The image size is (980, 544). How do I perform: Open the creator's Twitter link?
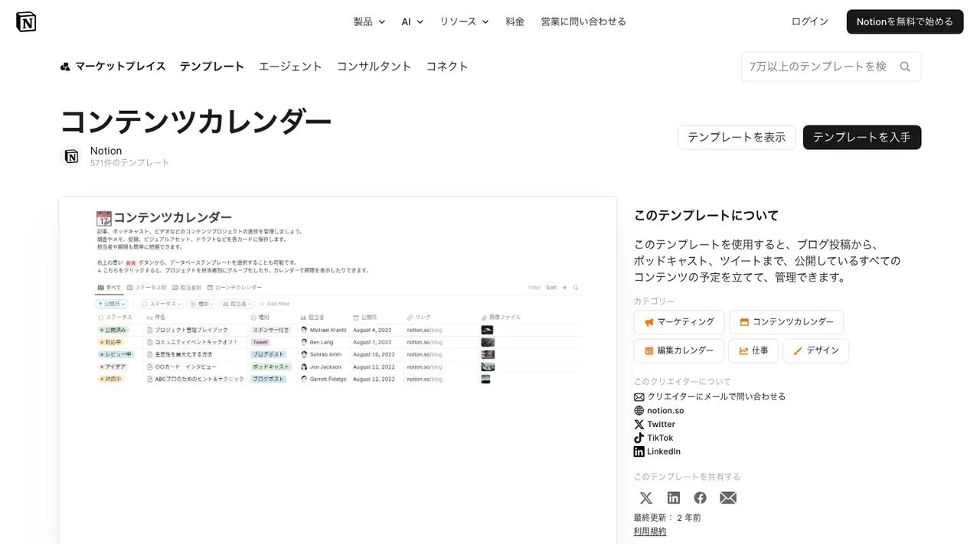point(661,424)
